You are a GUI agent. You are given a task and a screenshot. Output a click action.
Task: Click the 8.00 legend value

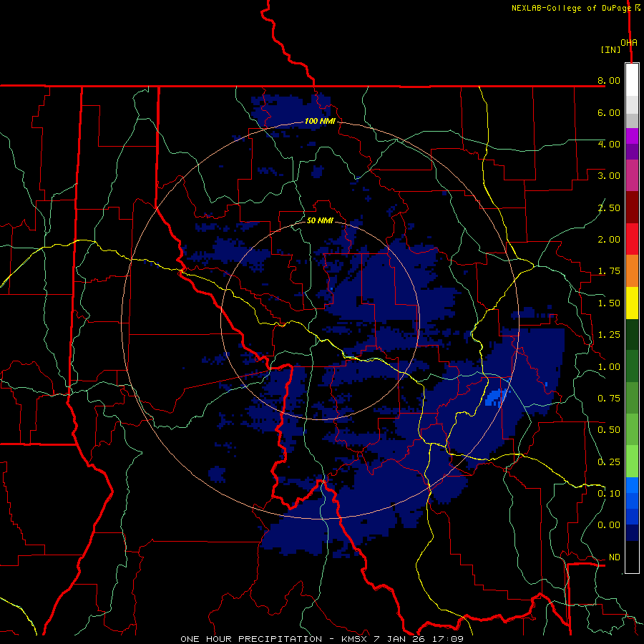click(609, 80)
